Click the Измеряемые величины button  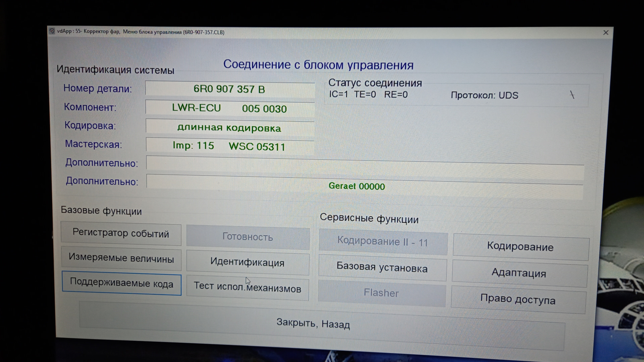[121, 258]
